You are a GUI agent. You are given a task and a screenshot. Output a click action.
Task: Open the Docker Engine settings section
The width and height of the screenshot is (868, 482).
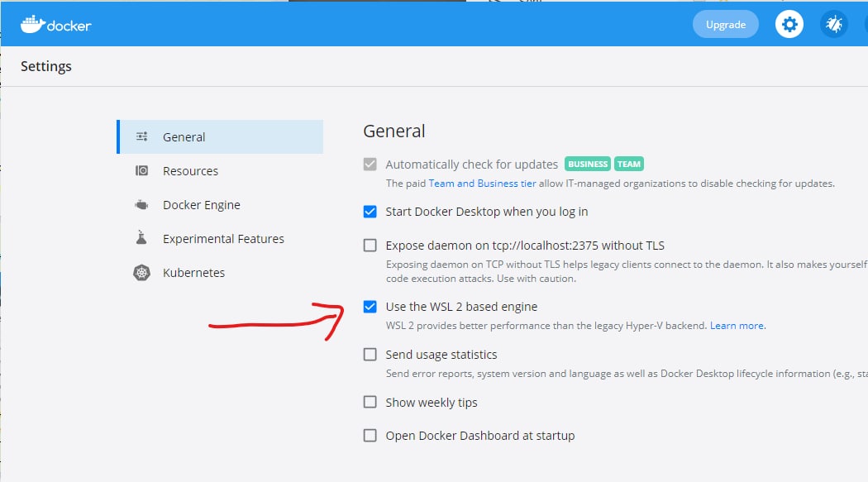(220, 205)
